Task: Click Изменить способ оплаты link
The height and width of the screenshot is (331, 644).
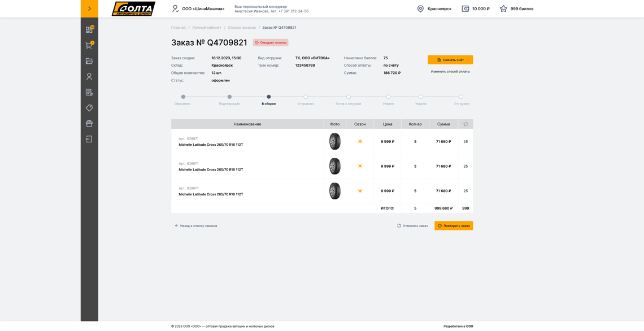Action: pos(450,72)
